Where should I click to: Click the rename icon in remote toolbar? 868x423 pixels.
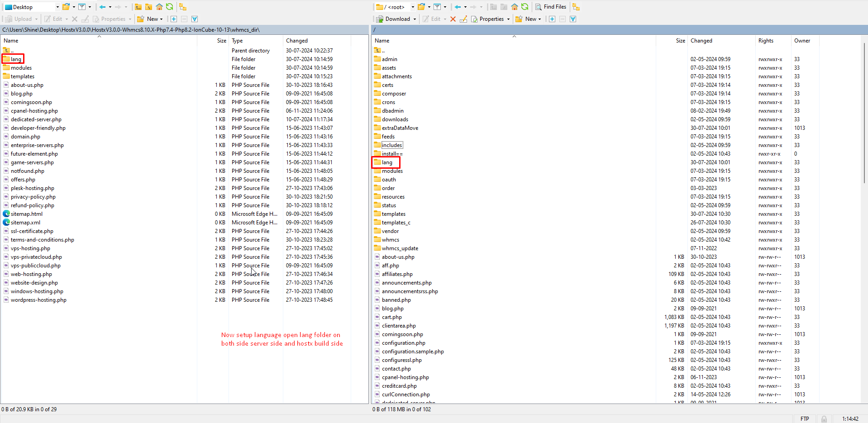tap(463, 19)
